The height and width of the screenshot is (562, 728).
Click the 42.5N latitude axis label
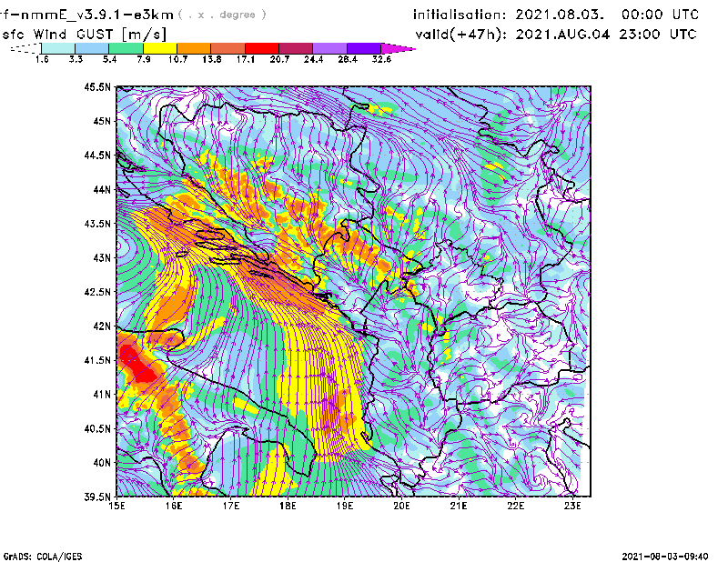tap(97, 292)
